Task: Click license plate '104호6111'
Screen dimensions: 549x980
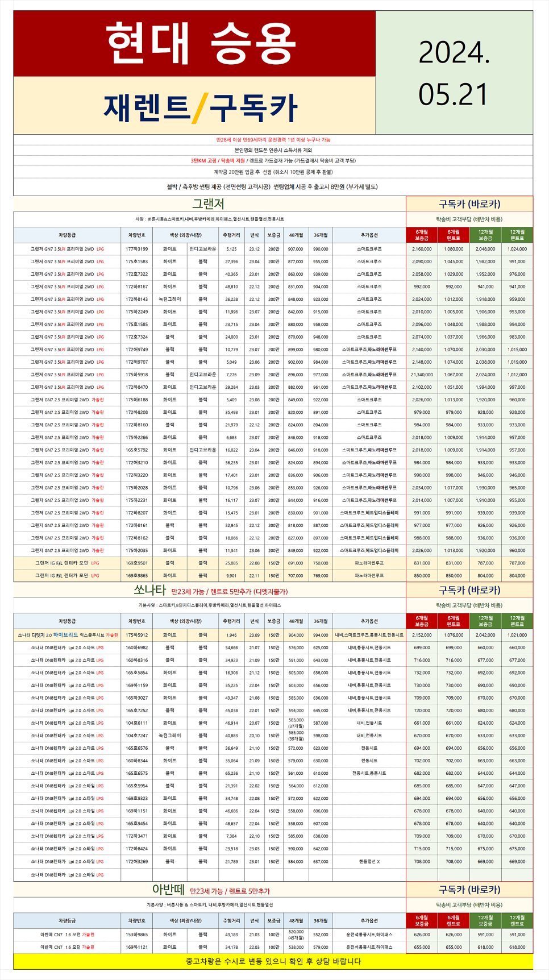Action: (137, 723)
